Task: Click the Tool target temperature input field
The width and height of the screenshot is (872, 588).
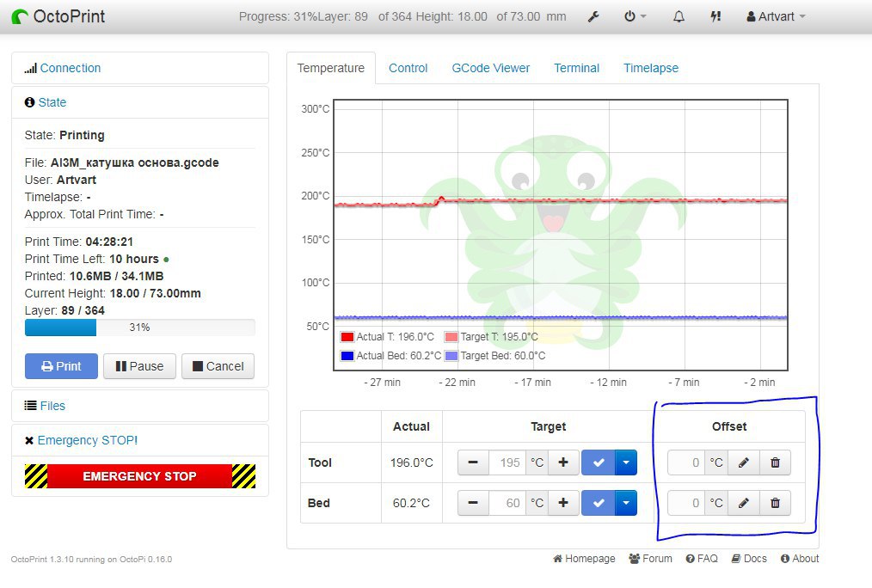Action: [507, 462]
